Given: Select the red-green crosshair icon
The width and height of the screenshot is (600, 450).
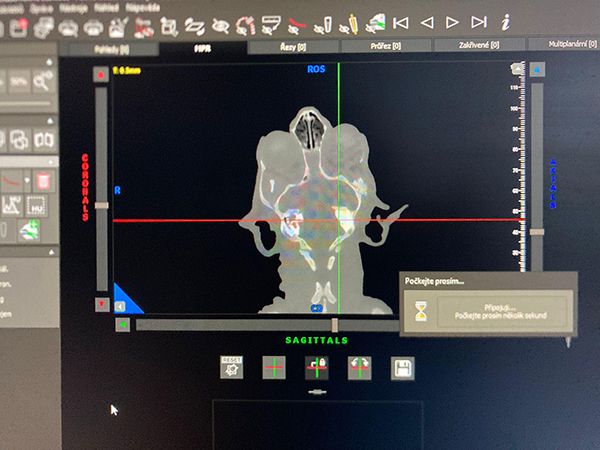Looking at the screenshot, I should [x=274, y=368].
